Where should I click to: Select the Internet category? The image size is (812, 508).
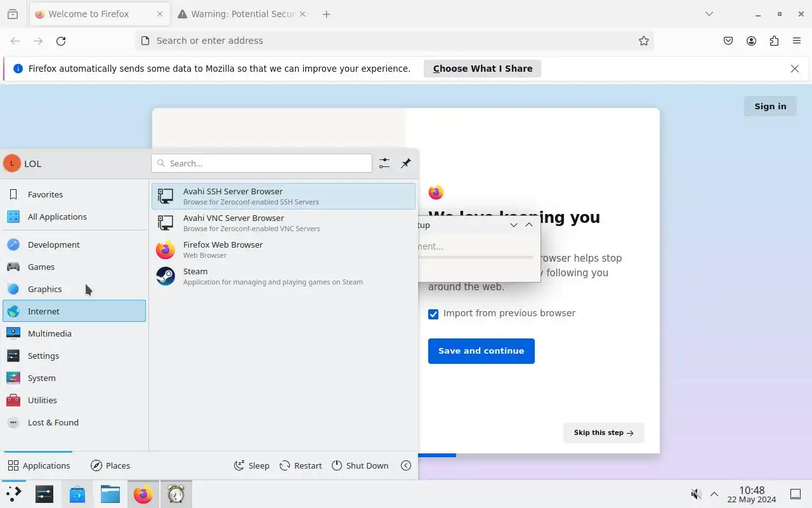coord(74,311)
